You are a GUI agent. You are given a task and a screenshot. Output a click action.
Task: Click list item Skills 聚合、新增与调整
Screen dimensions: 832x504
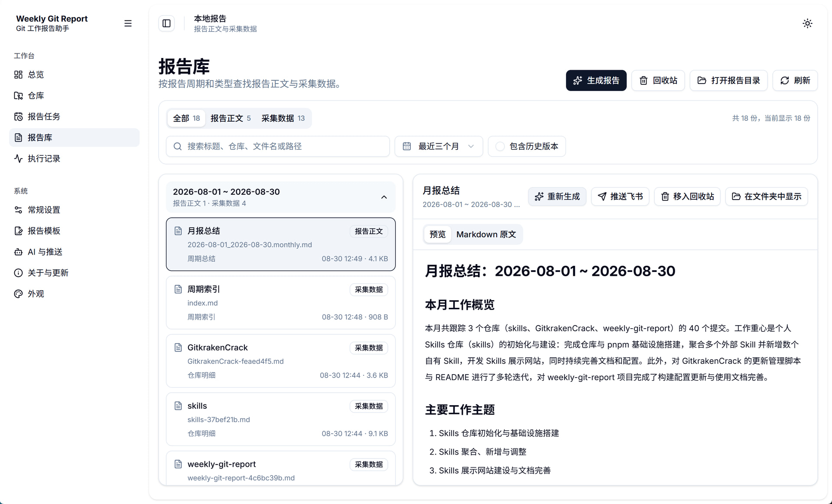tap(482, 452)
